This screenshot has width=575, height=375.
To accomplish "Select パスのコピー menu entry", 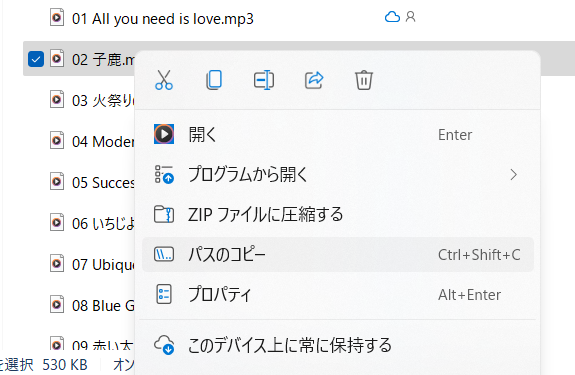I will pyautogui.click(x=338, y=254).
